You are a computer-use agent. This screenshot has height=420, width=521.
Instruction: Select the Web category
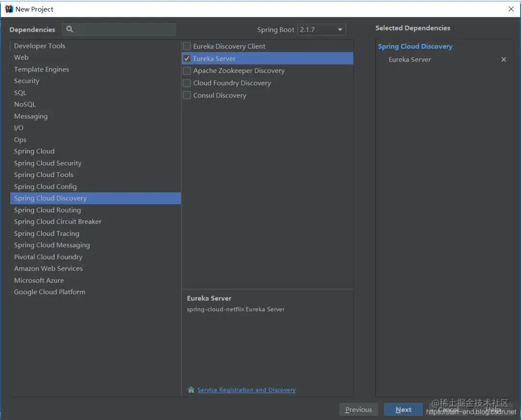(96, 57)
